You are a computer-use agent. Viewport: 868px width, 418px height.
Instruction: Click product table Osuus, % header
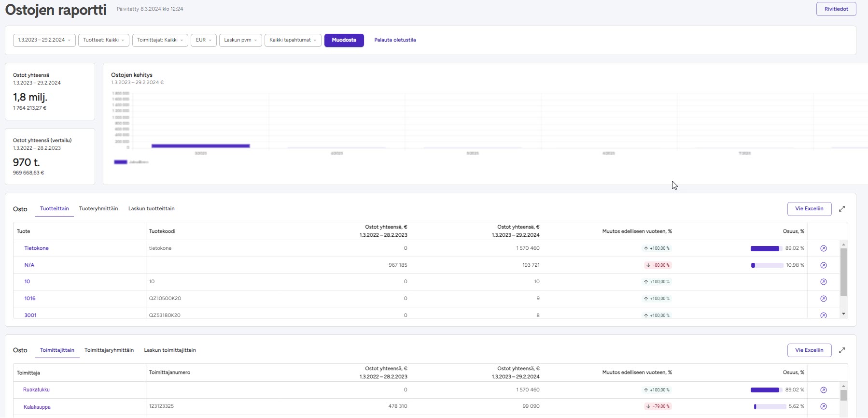pos(794,231)
